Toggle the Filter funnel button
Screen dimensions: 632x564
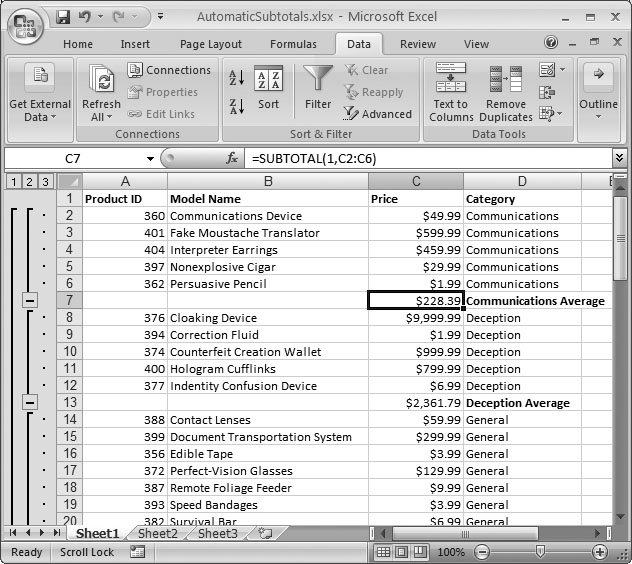(318, 87)
